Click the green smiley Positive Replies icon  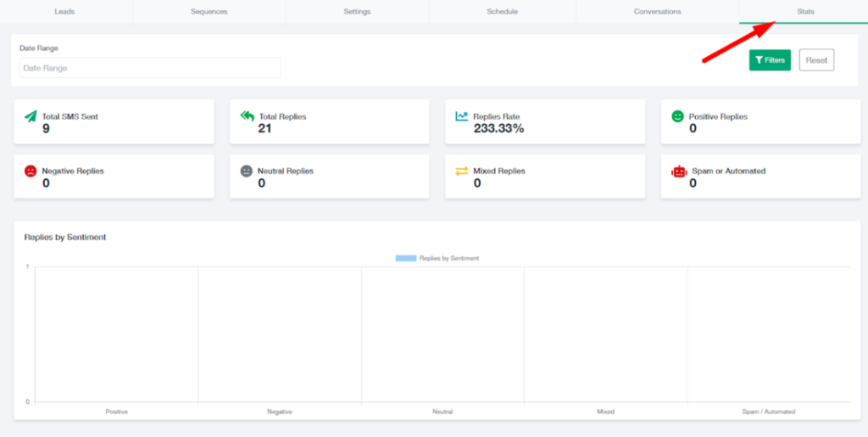tap(677, 116)
